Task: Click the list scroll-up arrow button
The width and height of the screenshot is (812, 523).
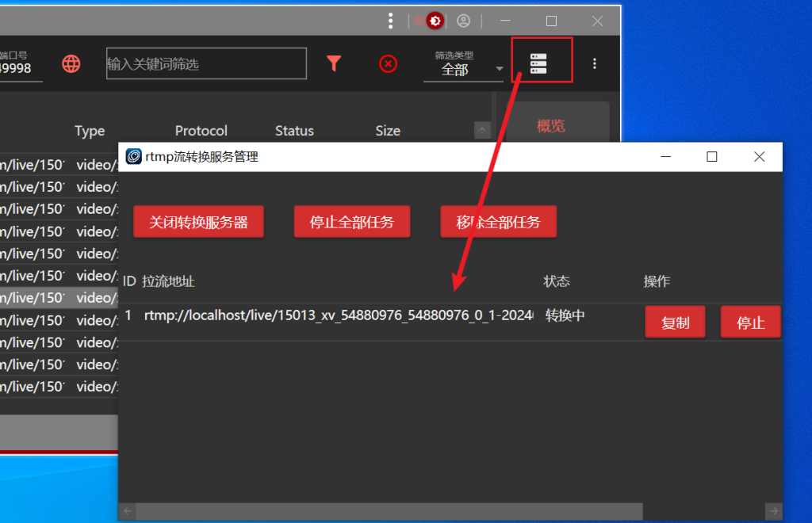Action: pyautogui.click(x=482, y=131)
